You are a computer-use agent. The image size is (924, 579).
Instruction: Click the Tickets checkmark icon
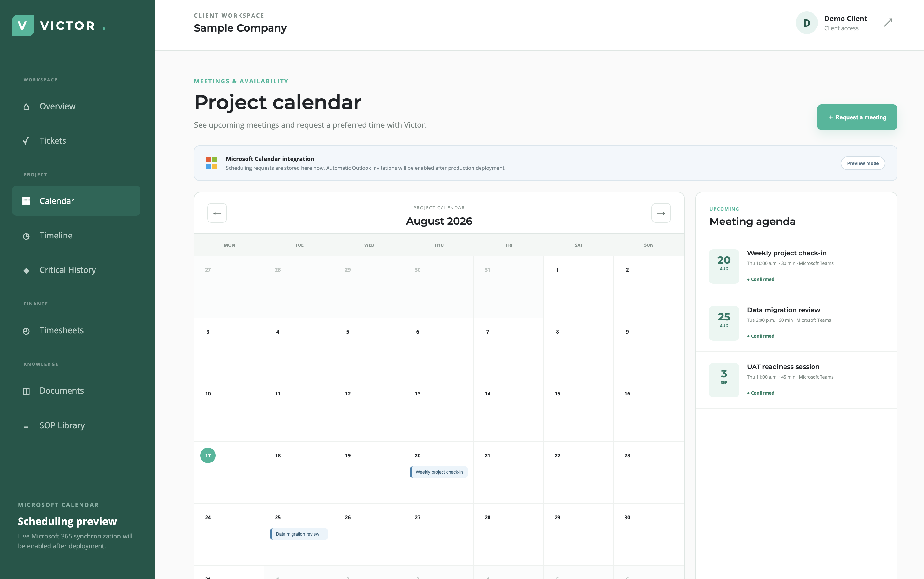point(26,141)
